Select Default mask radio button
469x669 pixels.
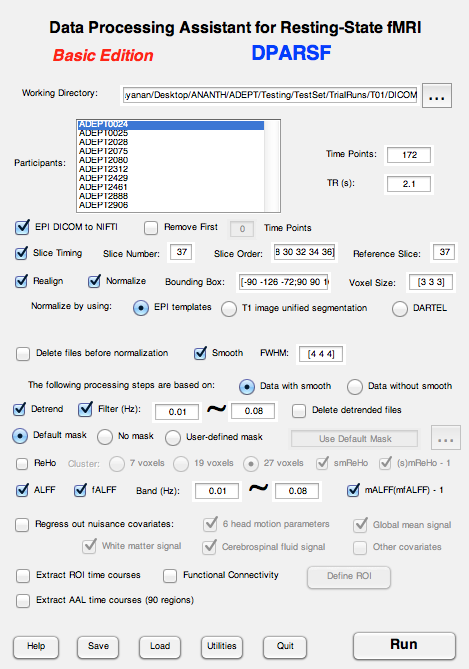pos(20,436)
